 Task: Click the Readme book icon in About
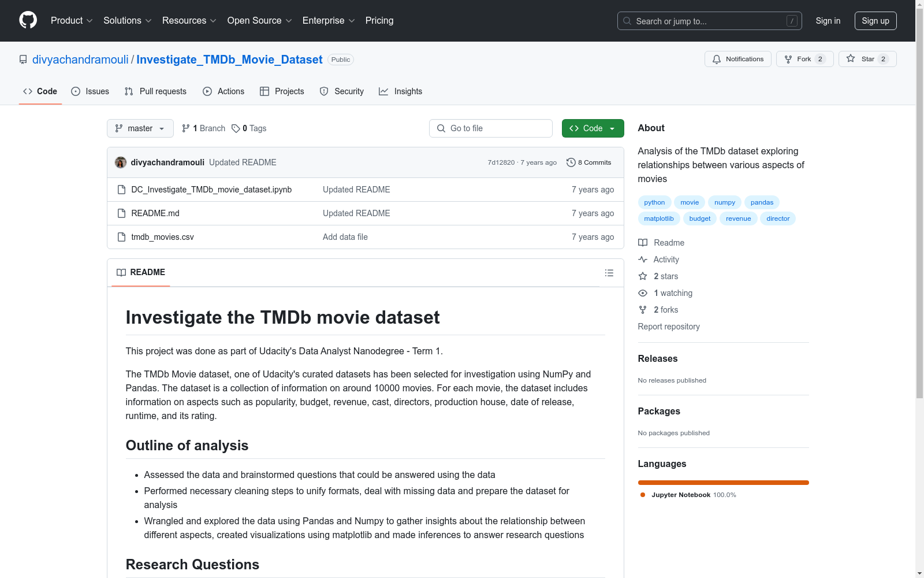pyautogui.click(x=643, y=243)
